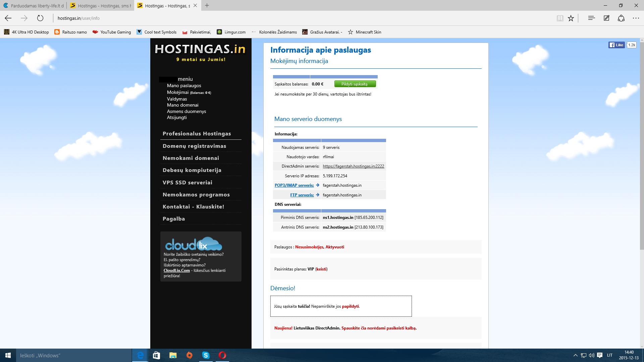The height and width of the screenshot is (362, 644).
Task: Open Windows Store taskbar icon
Action: click(x=156, y=355)
